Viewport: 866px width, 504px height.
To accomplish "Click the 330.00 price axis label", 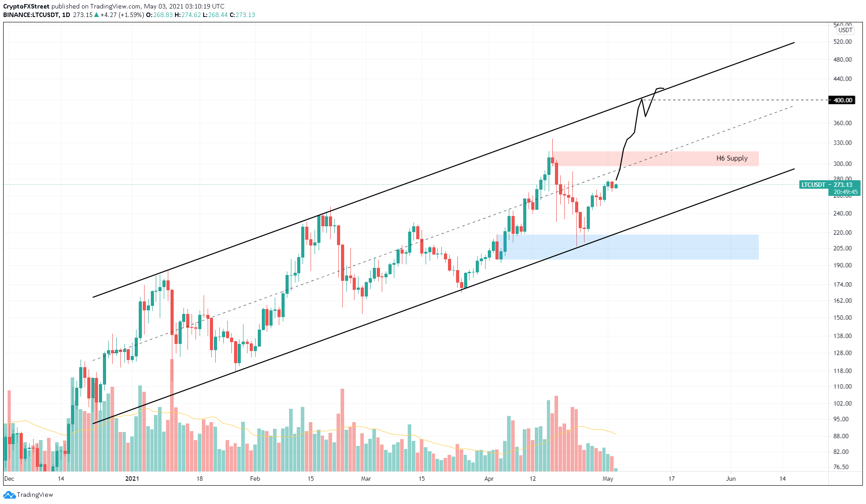I will point(843,143).
